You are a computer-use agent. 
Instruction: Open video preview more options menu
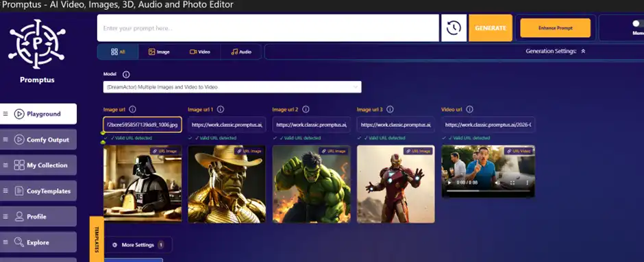[528, 182]
